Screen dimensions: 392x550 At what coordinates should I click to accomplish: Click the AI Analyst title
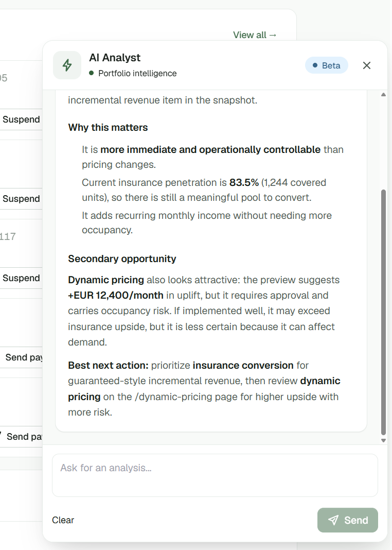(115, 58)
